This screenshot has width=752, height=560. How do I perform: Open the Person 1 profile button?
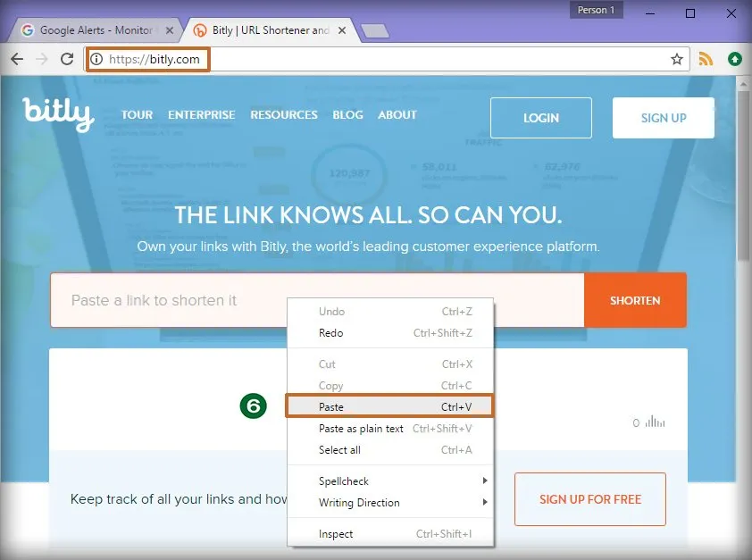[x=596, y=10]
